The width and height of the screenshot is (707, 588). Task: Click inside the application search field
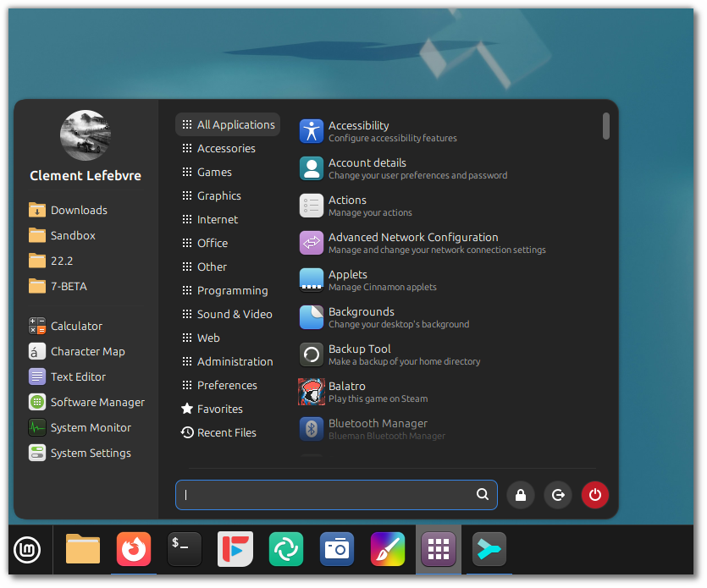pos(330,495)
